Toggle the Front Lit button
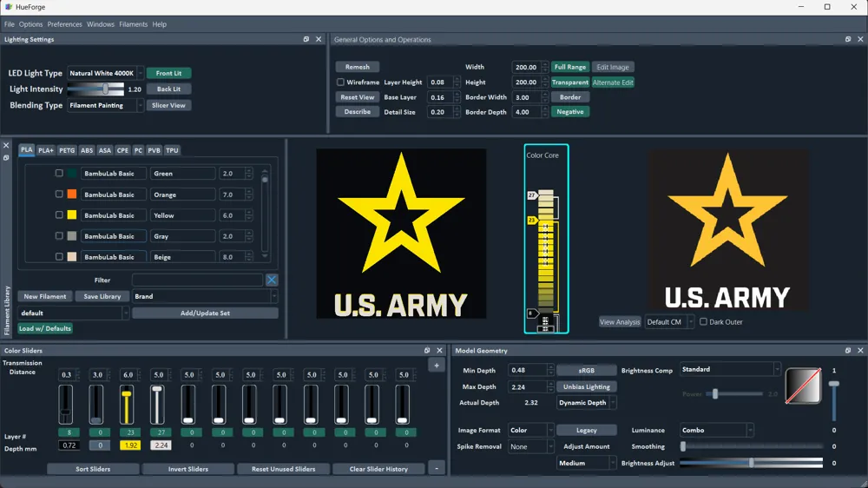This screenshot has height=488, width=868. tap(169, 73)
